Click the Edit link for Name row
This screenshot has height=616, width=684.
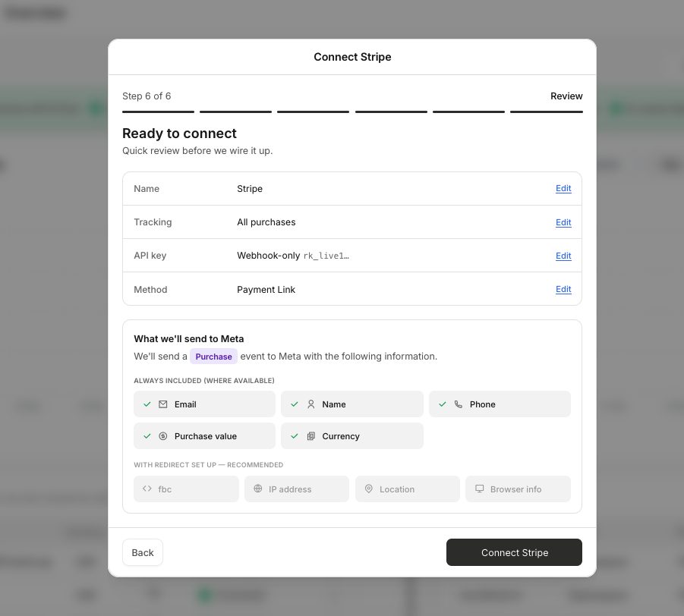point(563,188)
